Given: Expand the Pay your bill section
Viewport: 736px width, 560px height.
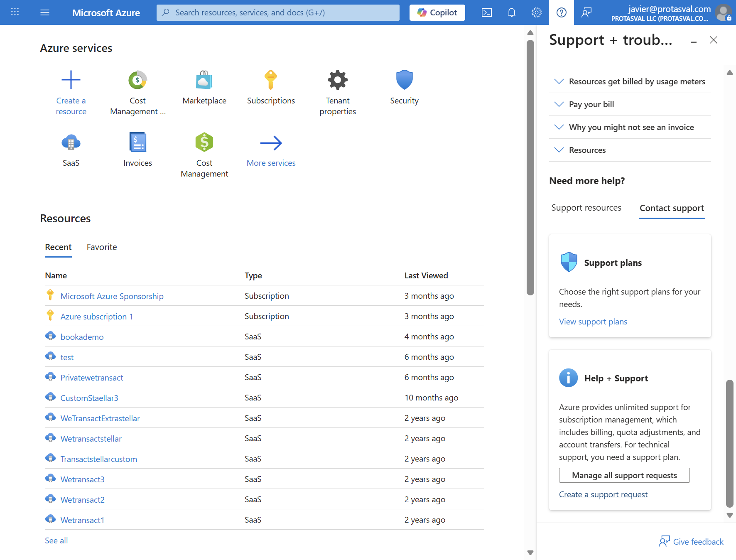Looking at the screenshot, I should point(630,104).
